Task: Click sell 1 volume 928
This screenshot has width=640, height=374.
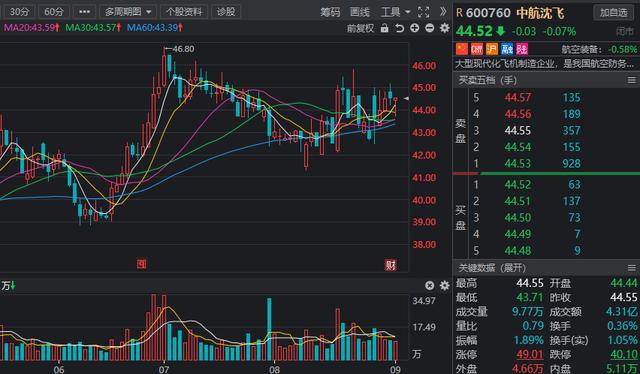Action: pos(571,164)
